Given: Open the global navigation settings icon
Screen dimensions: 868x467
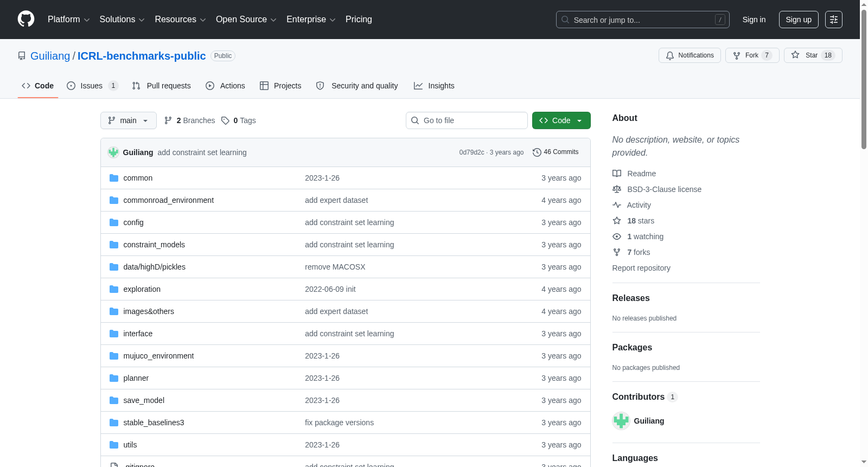Looking at the screenshot, I should pyautogui.click(x=834, y=20).
